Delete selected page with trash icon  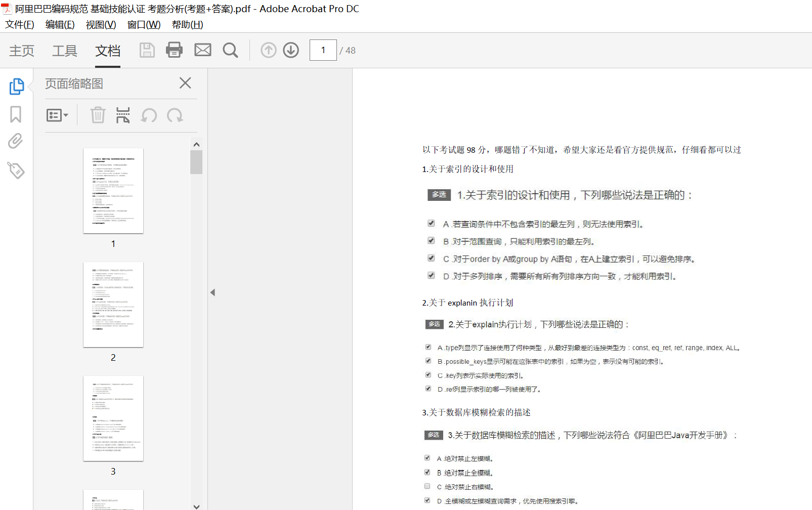point(98,115)
